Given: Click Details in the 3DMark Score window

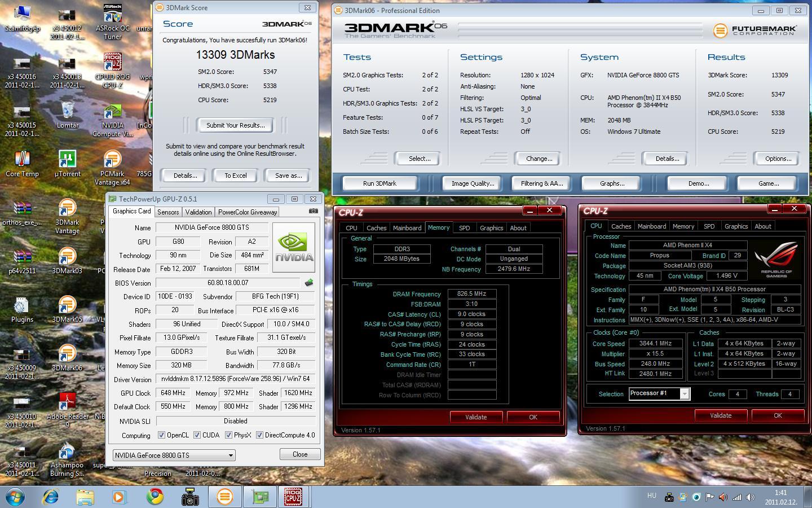Looking at the screenshot, I should [185, 176].
